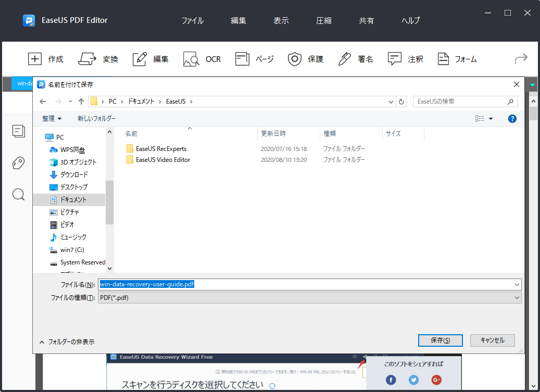Open the 署名 (Signature) tool
The image size is (540, 392).
coord(355,59)
